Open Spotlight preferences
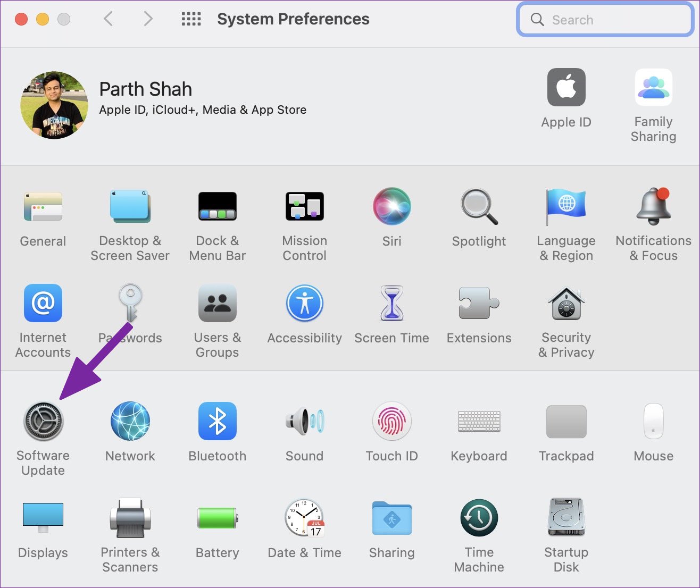This screenshot has width=700, height=588. 479,206
